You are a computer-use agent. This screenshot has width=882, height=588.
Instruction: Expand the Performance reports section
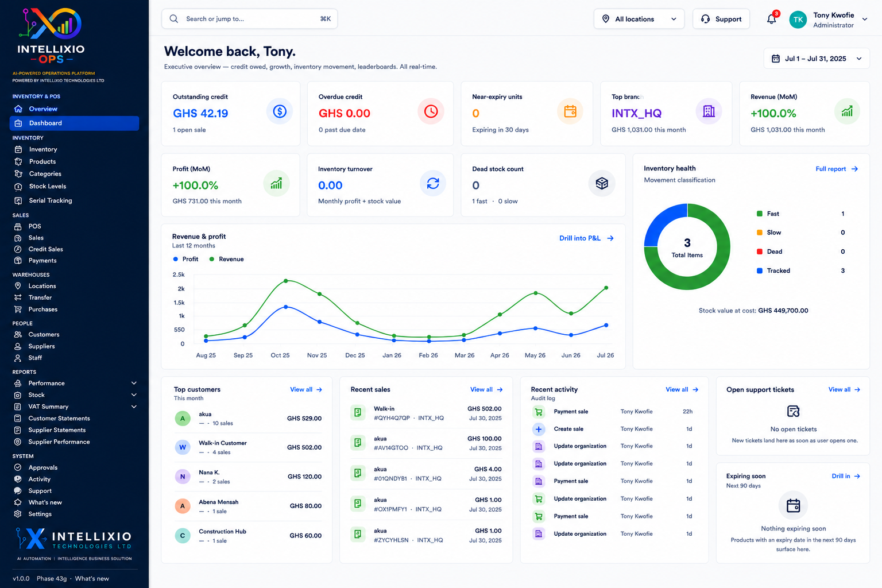134,383
